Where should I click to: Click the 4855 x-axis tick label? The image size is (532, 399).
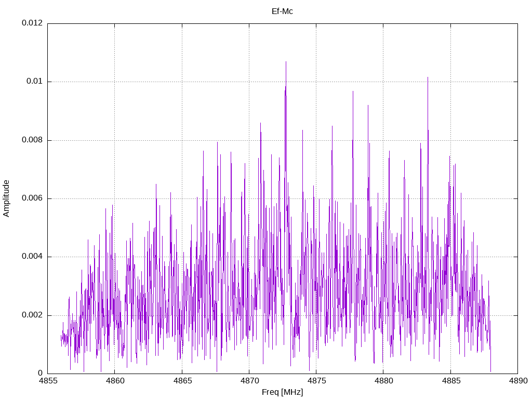47,381
